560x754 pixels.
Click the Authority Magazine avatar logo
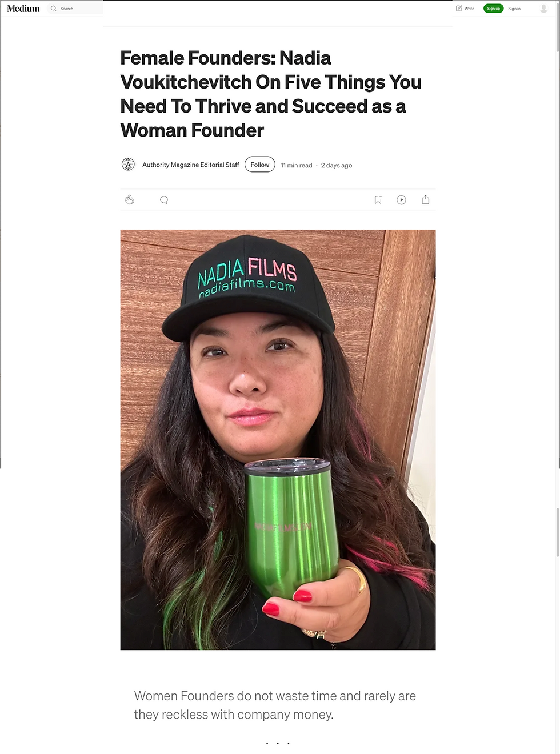pyautogui.click(x=128, y=165)
